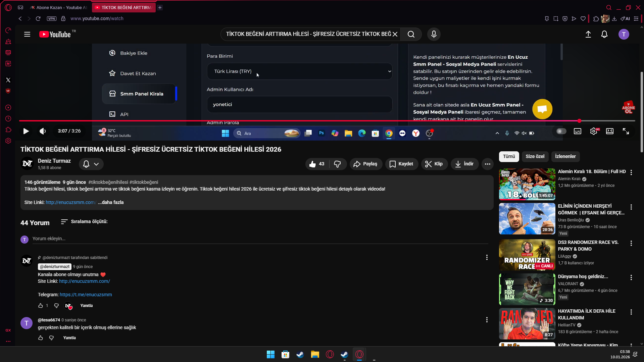Reply to the pinned comment
Image resolution: width=644 pixels, height=362 pixels.
pos(87,306)
